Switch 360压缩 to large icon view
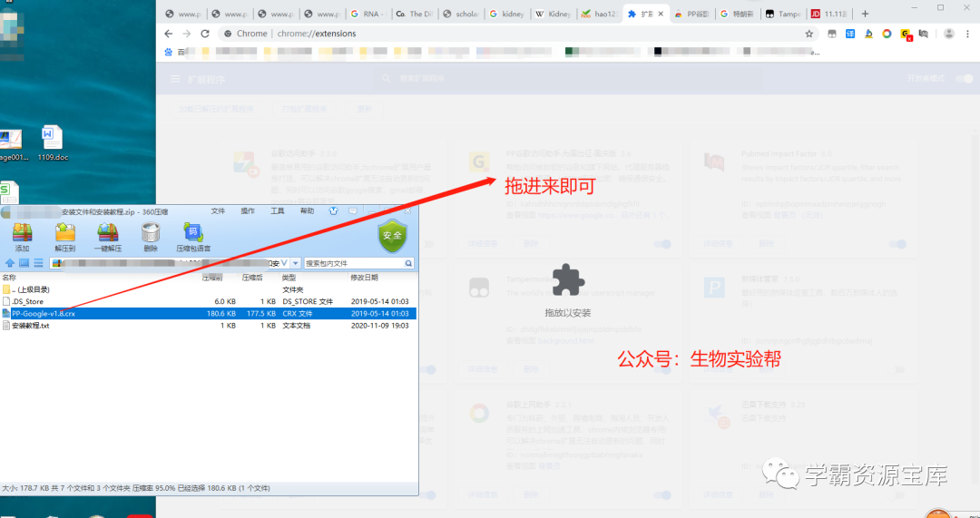This screenshot has width=980, height=518. tap(24, 263)
